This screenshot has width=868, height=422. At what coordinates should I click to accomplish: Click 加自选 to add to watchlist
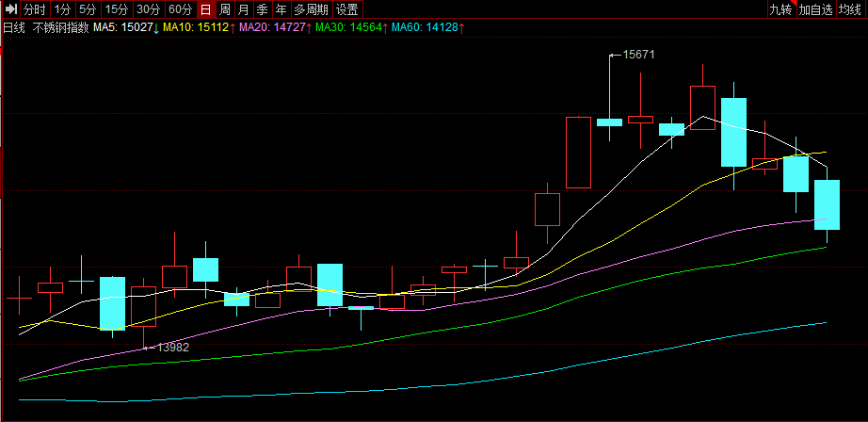[815, 8]
